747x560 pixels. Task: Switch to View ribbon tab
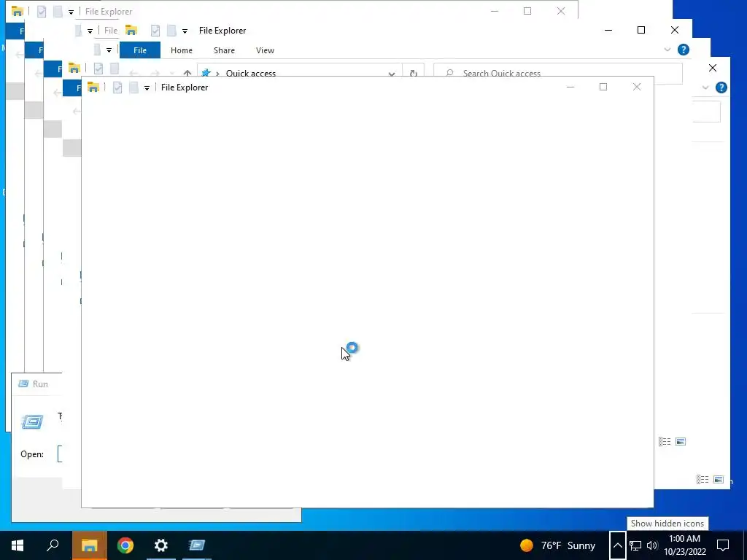coord(265,50)
